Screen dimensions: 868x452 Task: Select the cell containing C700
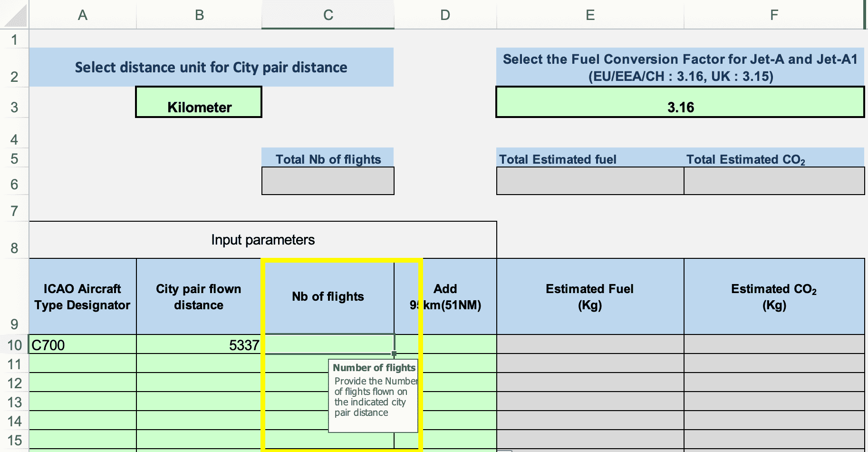click(83, 344)
